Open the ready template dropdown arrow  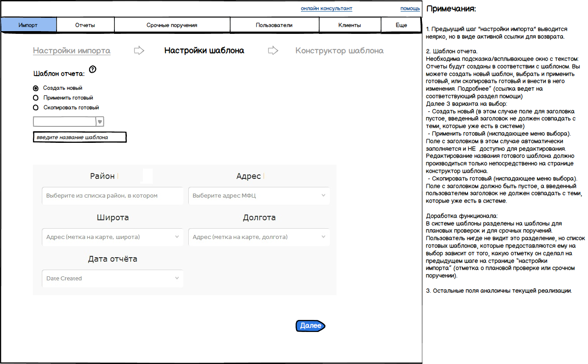pos(100,121)
